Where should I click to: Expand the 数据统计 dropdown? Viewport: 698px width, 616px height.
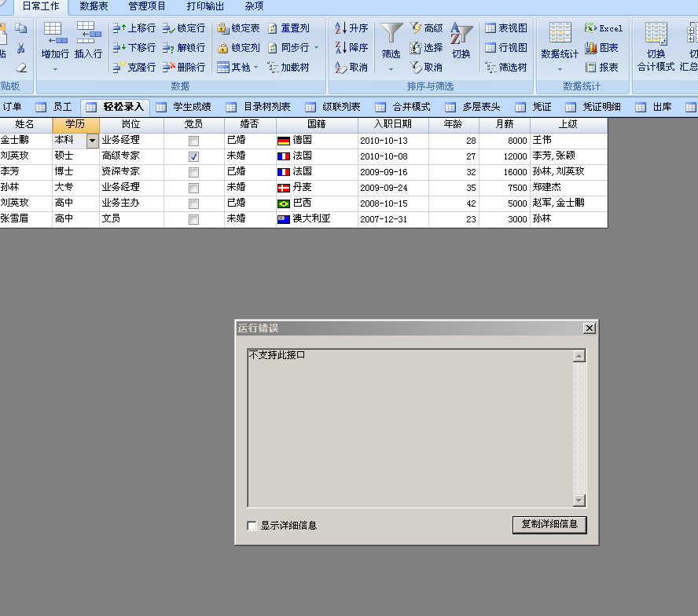(x=560, y=69)
